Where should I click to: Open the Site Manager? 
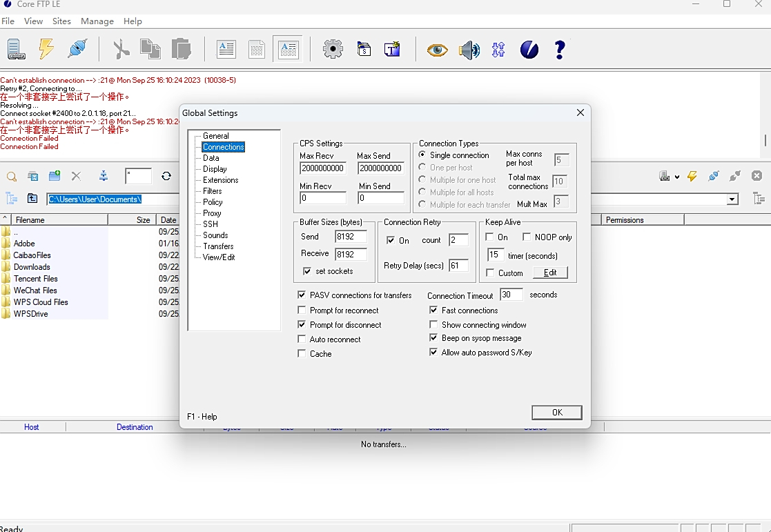(15, 49)
